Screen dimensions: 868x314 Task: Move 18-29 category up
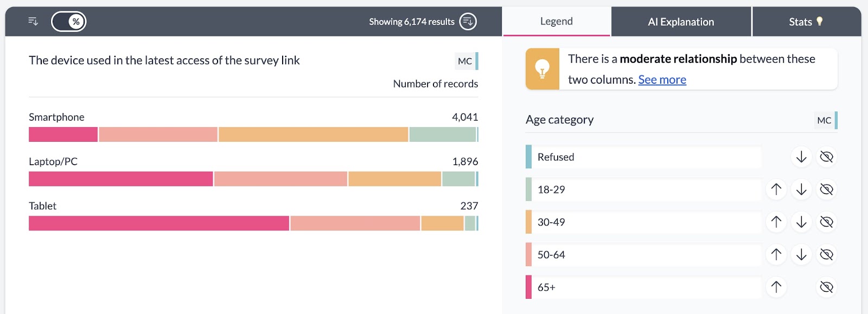point(776,190)
